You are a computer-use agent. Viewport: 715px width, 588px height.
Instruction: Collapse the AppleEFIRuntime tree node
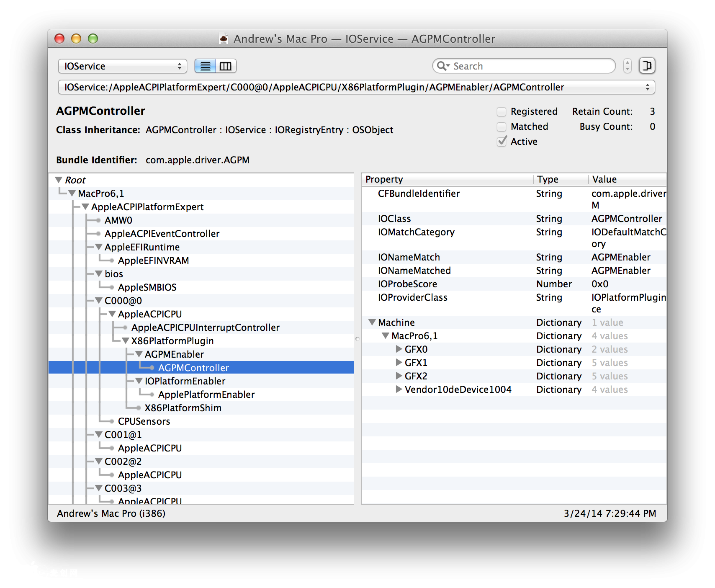99,247
